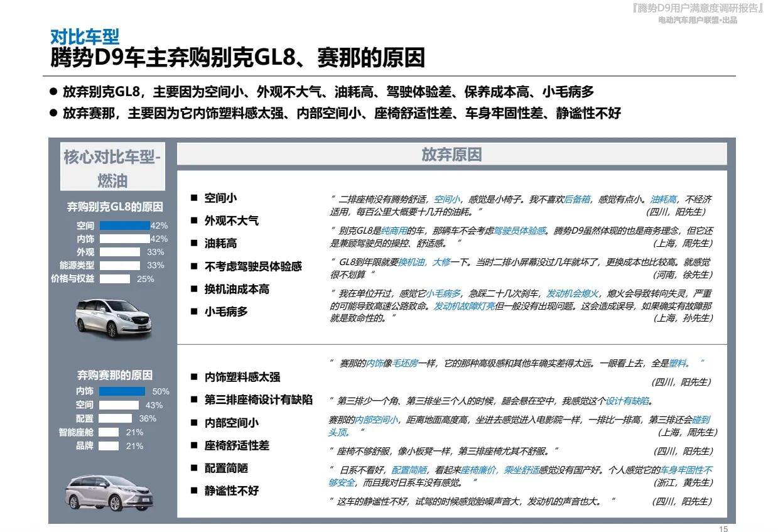The image size is (778, 532).
Task: Click highlighted phrase 纯商用
Action: [395, 231]
